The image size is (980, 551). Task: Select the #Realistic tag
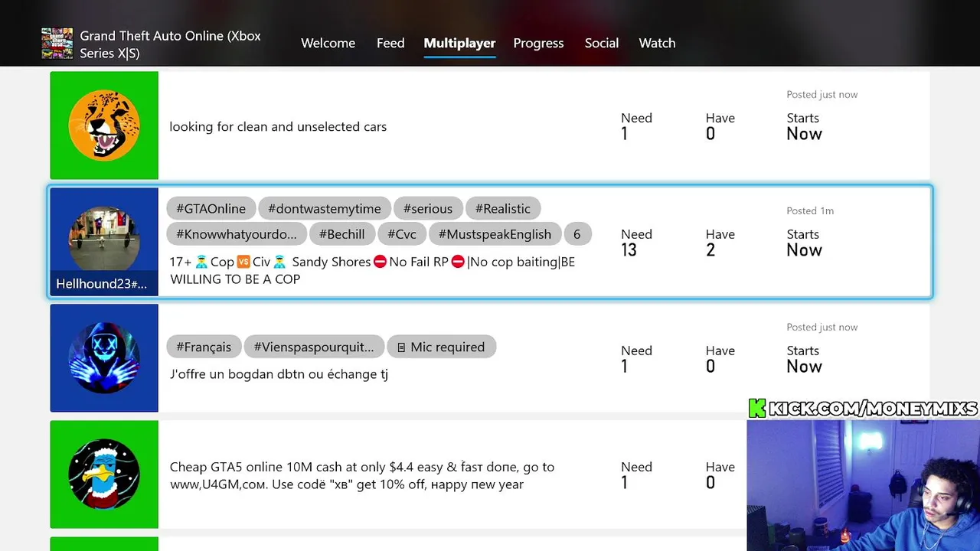[503, 208]
